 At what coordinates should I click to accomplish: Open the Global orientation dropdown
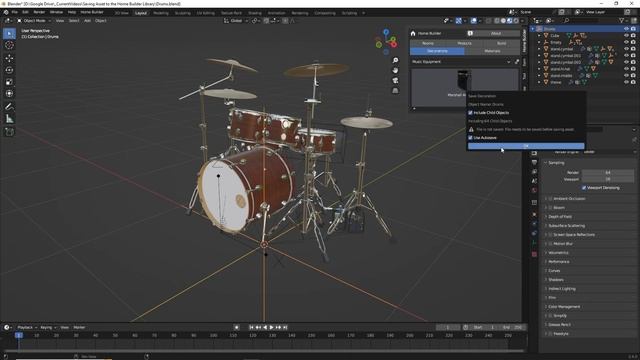[x=236, y=20]
